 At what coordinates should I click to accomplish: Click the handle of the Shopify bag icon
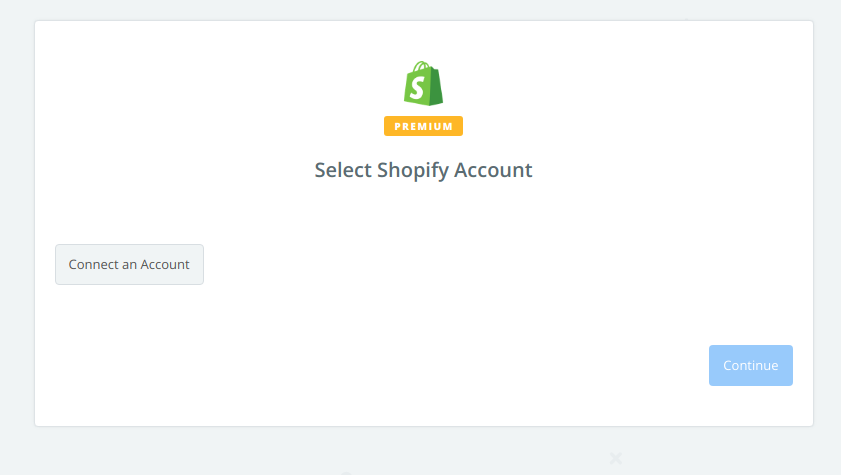pyautogui.click(x=422, y=66)
